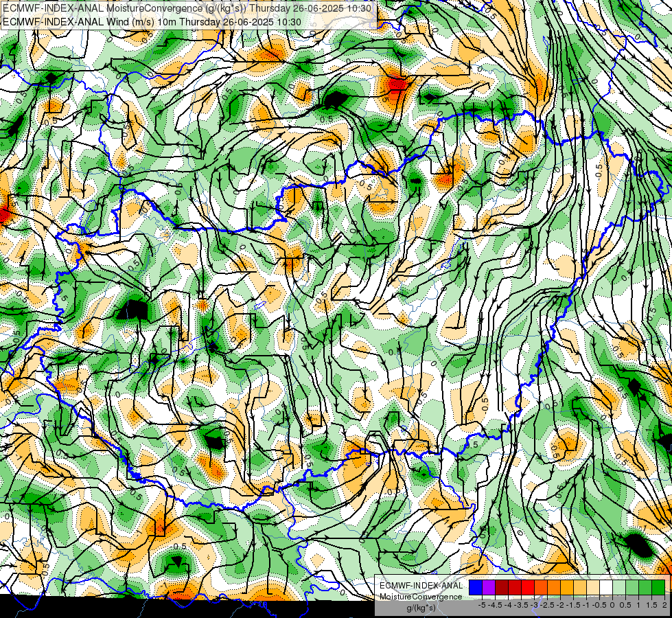
Task: Click the Wind (m/s) 10m title line
Action: tap(152, 21)
